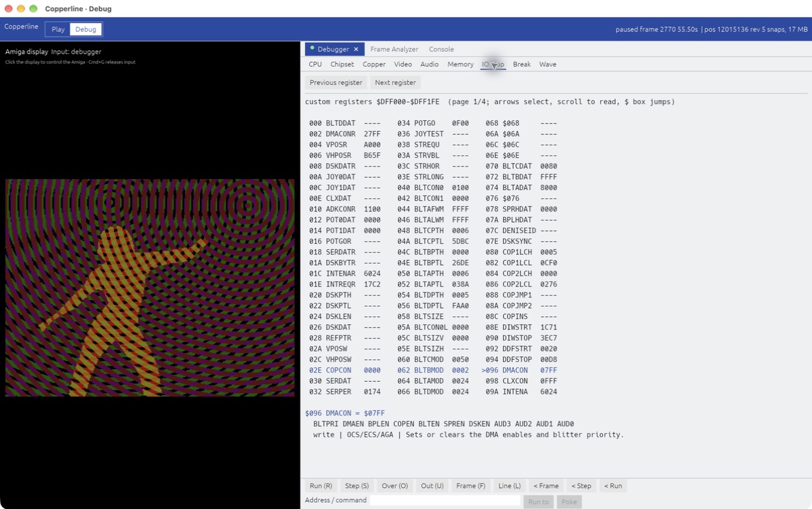Select the Debug mode toggle
The width and height of the screenshot is (812, 509).
[x=86, y=29]
